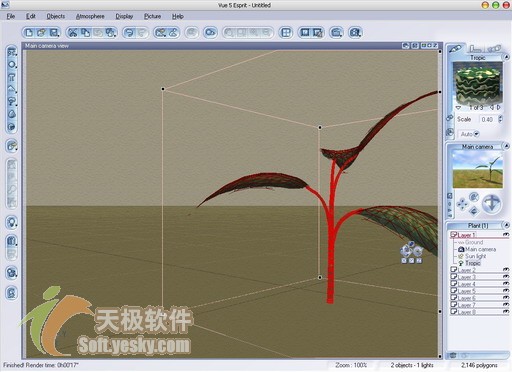512x372 pixels.
Task: Click the Main camera scene preview thumbnail
Action: coord(478,169)
